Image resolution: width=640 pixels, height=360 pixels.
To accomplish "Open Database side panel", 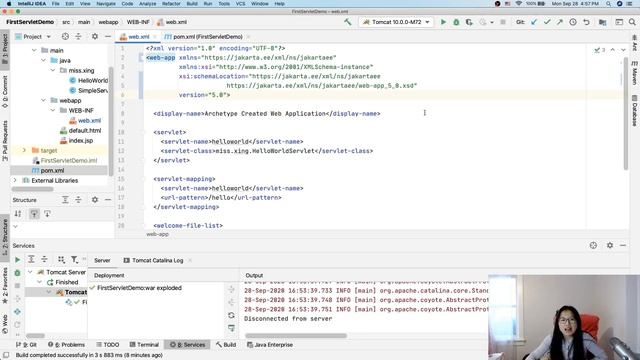I will (x=635, y=110).
